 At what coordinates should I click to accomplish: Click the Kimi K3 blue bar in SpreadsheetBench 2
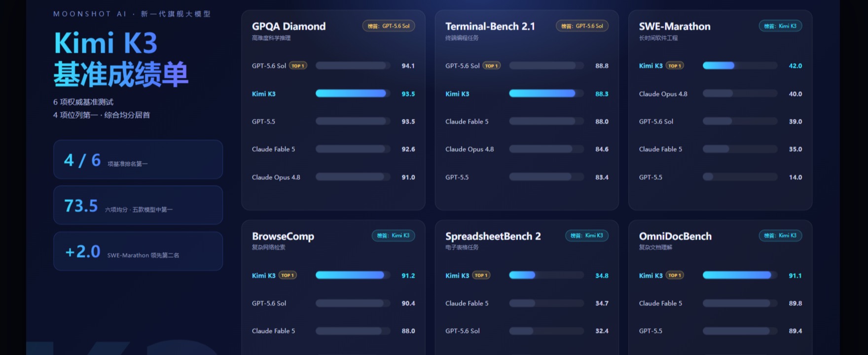coord(522,275)
